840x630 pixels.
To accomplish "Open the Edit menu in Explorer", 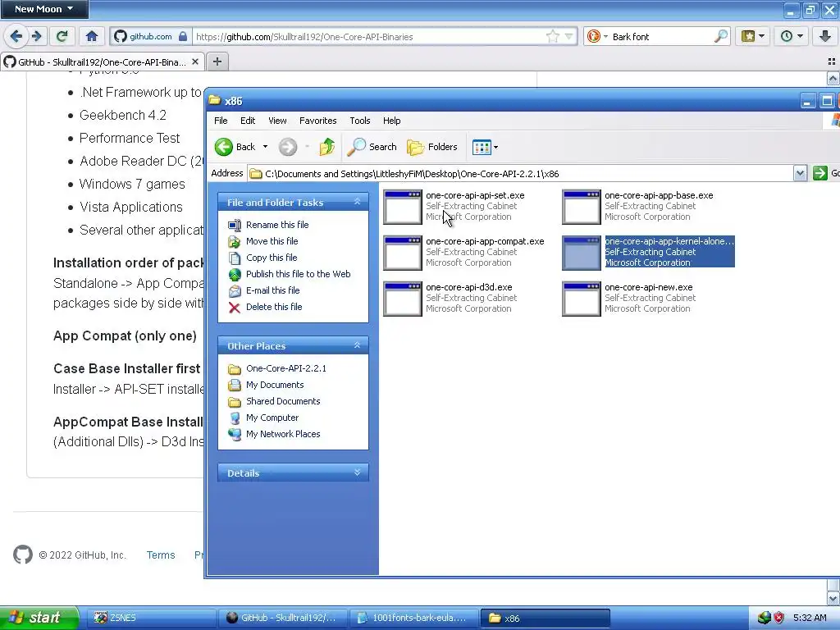I will coord(248,121).
